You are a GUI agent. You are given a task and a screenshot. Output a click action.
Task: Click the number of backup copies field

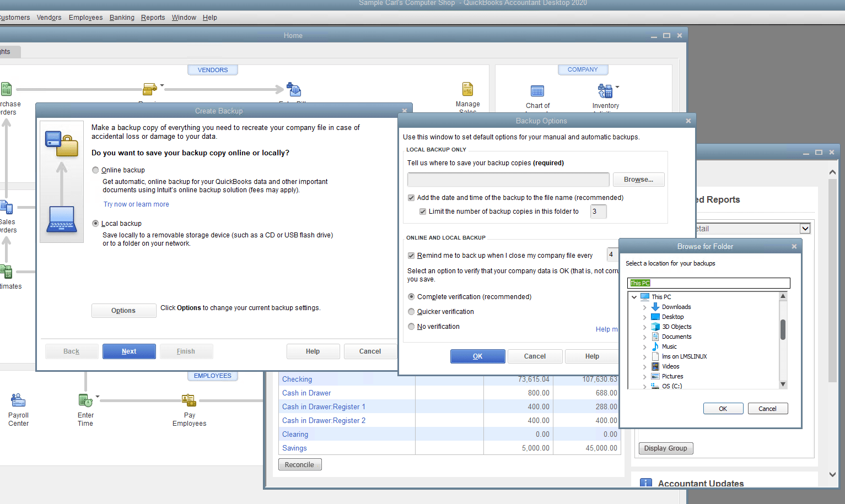(598, 212)
